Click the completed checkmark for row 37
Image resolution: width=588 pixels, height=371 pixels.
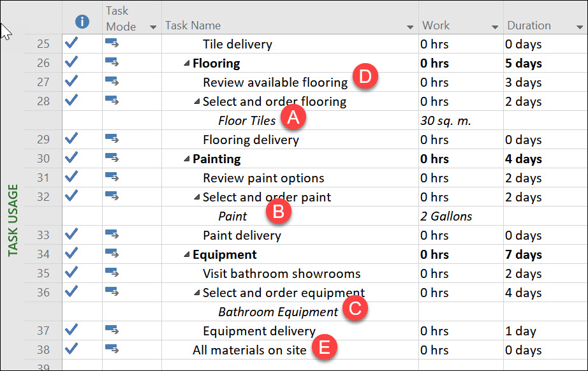[71, 330]
